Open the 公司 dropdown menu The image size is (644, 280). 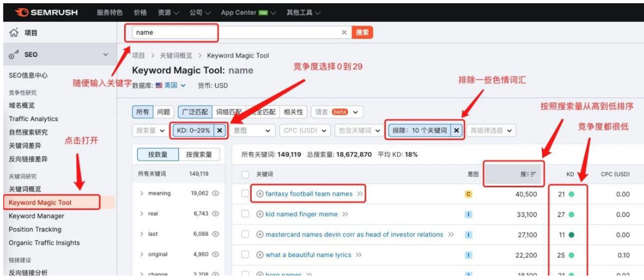(200, 12)
